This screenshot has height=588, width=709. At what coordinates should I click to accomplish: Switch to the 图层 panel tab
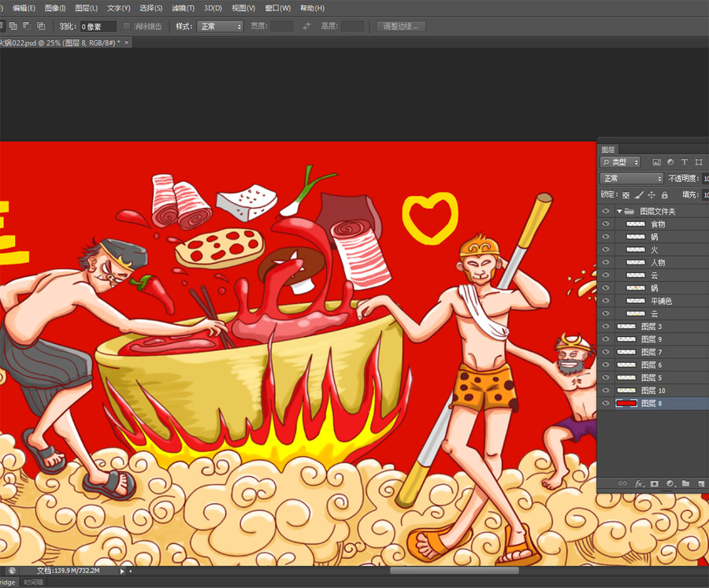point(608,150)
